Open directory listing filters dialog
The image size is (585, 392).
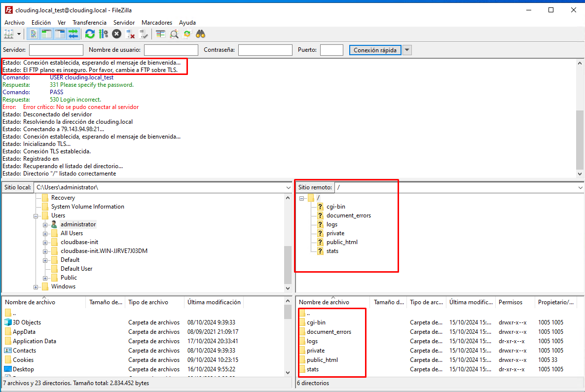pyautogui.click(x=160, y=35)
